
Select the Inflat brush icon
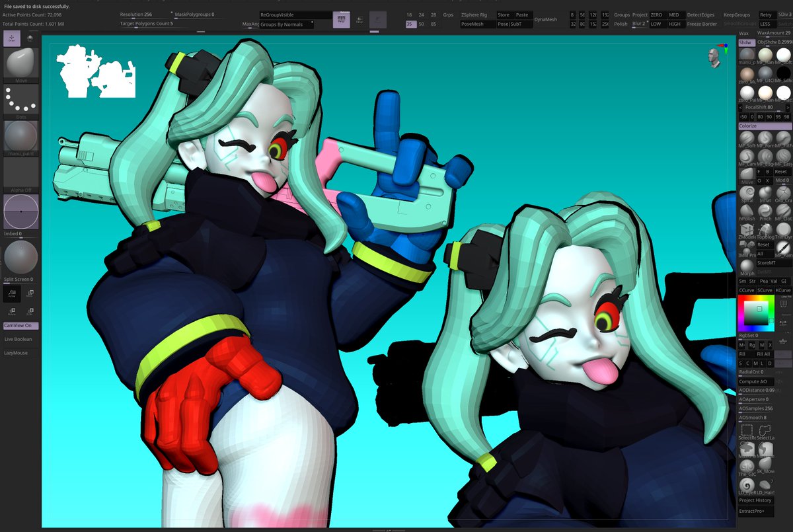click(x=765, y=194)
